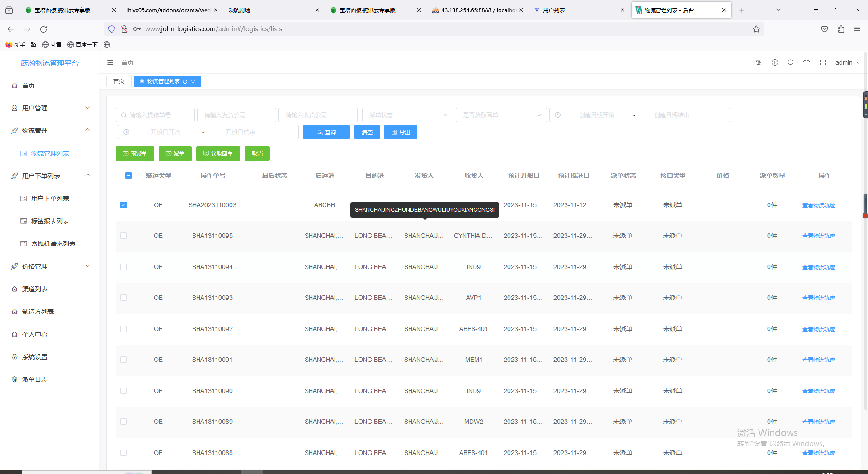The height and width of the screenshot is (474, 868).
Task: Uncheck the row SHA2023110003 checkbox
Action: pos(123,205)
